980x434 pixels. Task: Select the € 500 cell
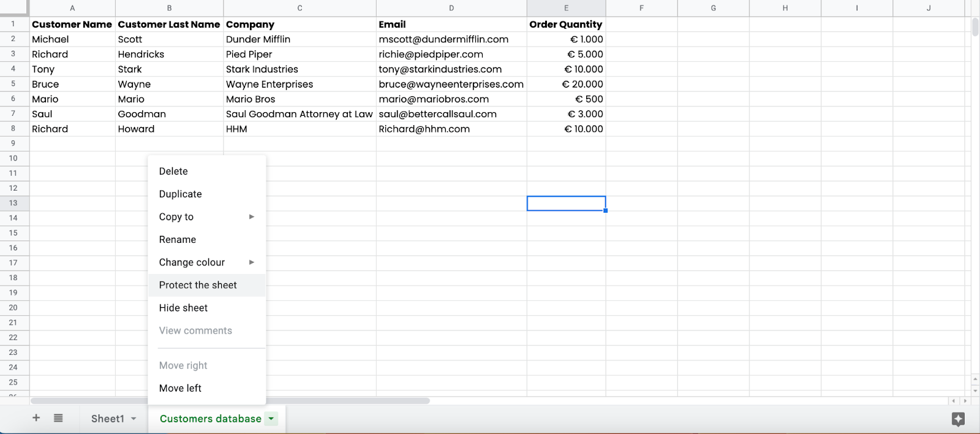click(x=567, y=99)
